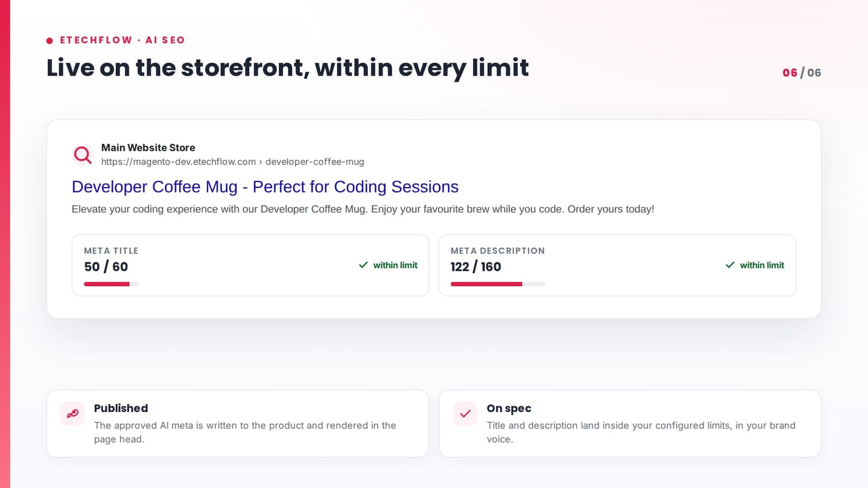
Task: Click the Published link icon
Action: click(72, 414)
